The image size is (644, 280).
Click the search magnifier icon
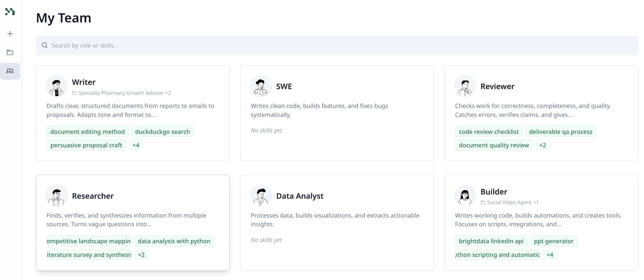[45, 45]
